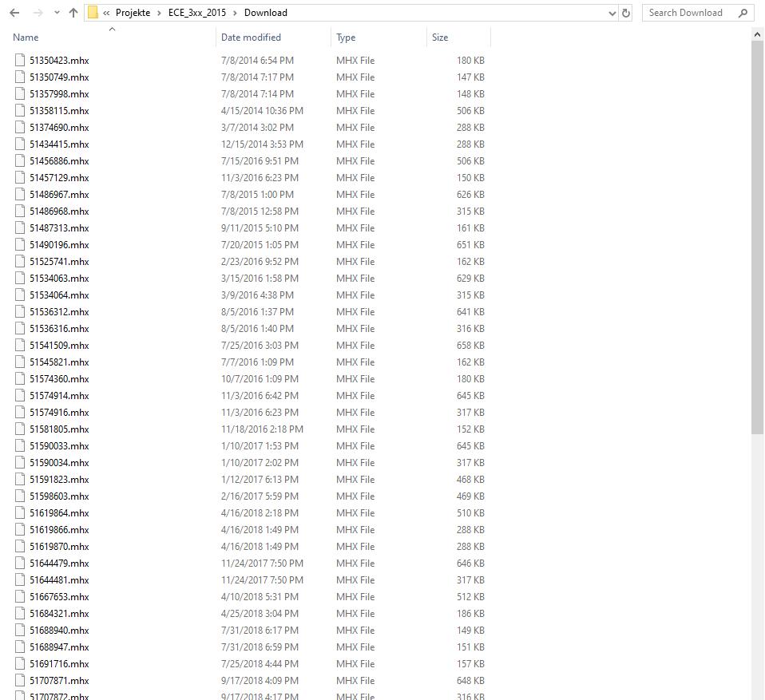
Task: Select the file name 51667653.mhx
Action: click(59, 596)
